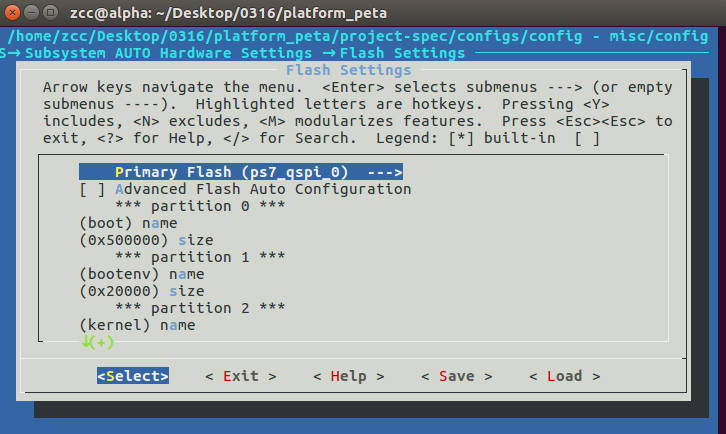This screenshot has width=726, height=434.
Task: Close the terminal window
Action: (12, 13)
